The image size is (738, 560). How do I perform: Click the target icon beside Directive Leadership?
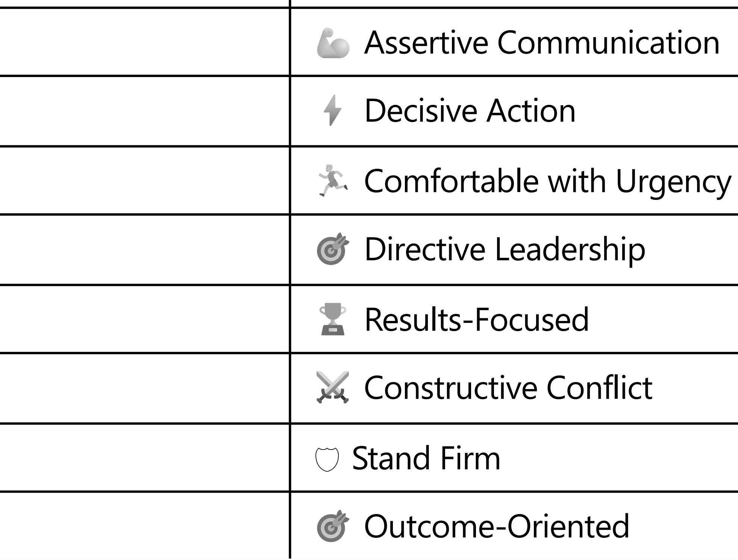333,249
